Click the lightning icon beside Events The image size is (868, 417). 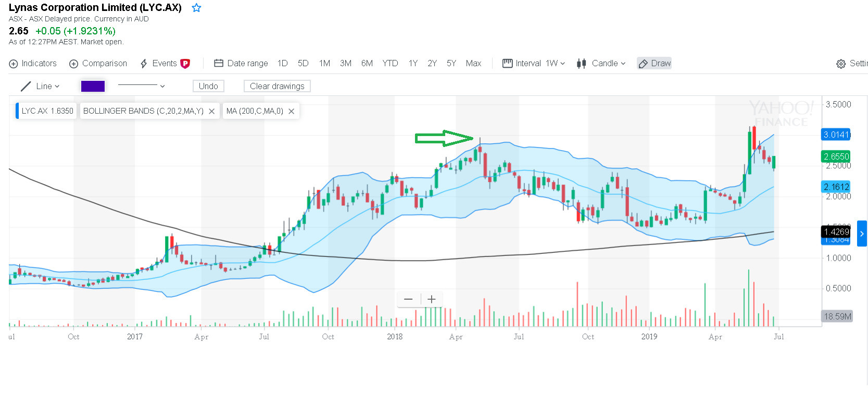[x=144, y=64]
